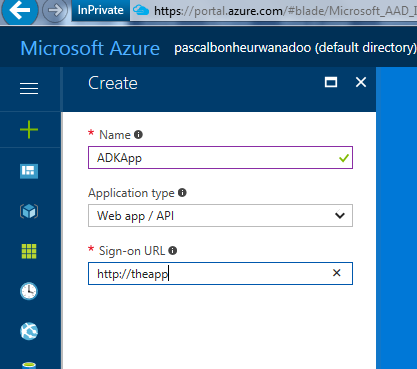This screenshot has width=417, height=369.
Task: Click the Microsoft Azure logo text
Action: 90,48
